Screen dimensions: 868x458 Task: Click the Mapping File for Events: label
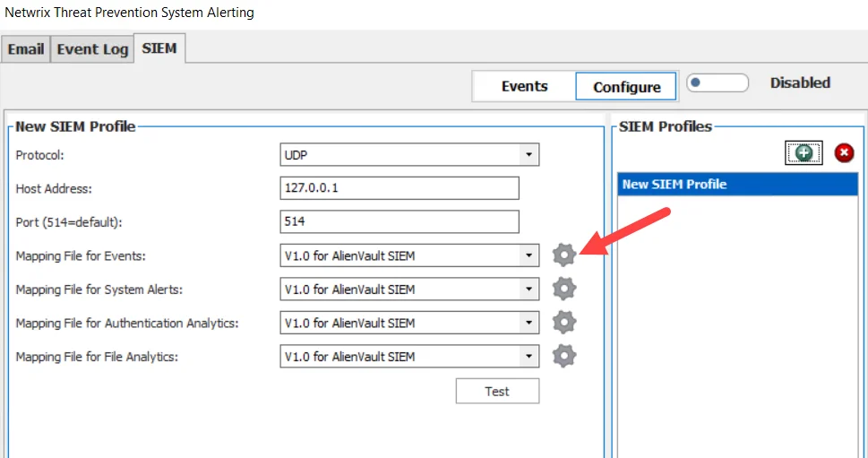point(81,255)
